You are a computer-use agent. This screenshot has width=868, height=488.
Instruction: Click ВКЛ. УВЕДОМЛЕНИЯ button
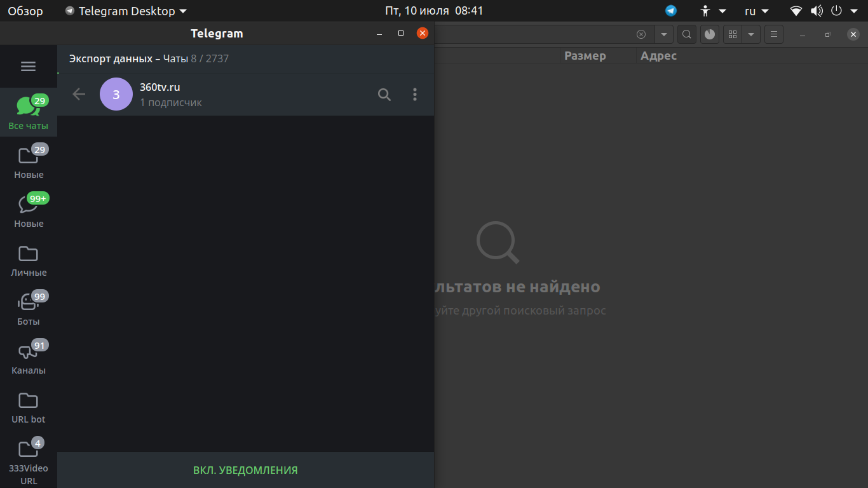(x=245, y=470)
